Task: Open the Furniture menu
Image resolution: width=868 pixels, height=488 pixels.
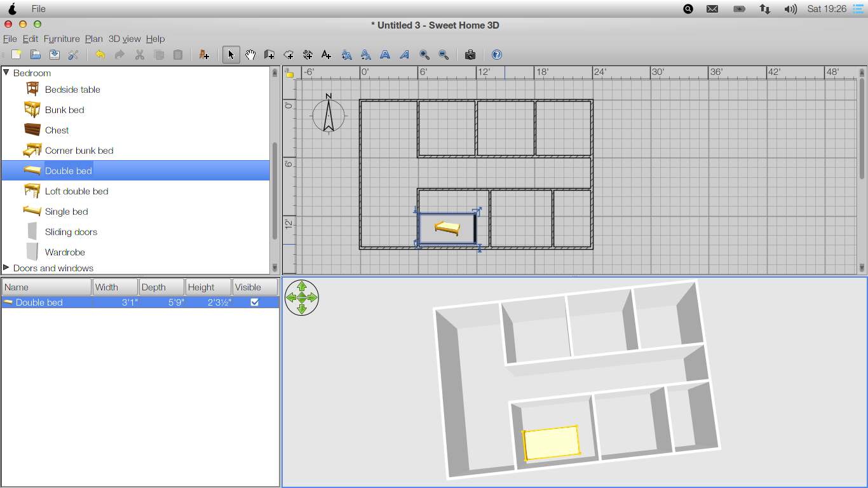Action: point(62,39)
